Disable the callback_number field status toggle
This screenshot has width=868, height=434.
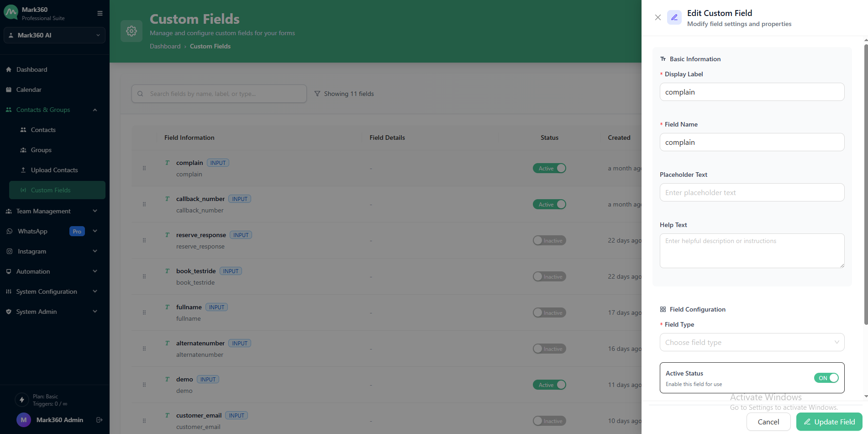(549, 204)
